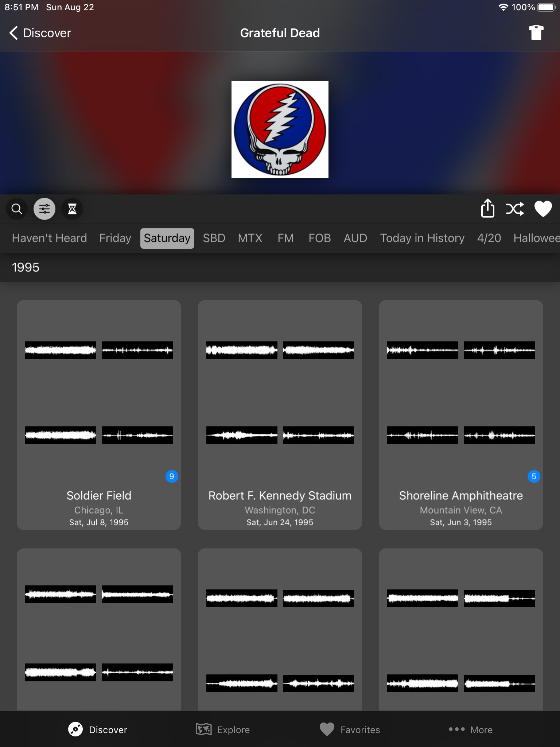The height and width of the screenshot is (747, 560).
Task: Tap the Sat, Jun 24, 1995 date
Action: coord(280,522)
